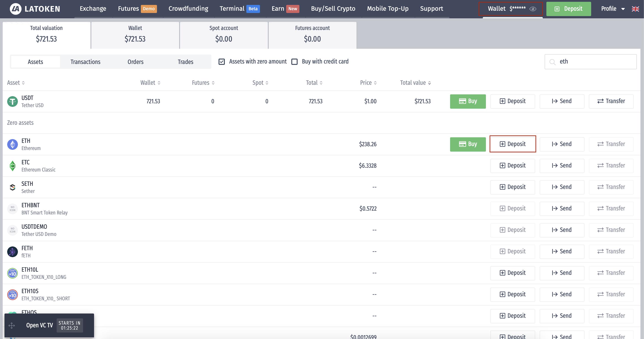This screenshot has height=339, width=644.
Task: Click the UK flag language icon
Action: click(x=635, y=9)
